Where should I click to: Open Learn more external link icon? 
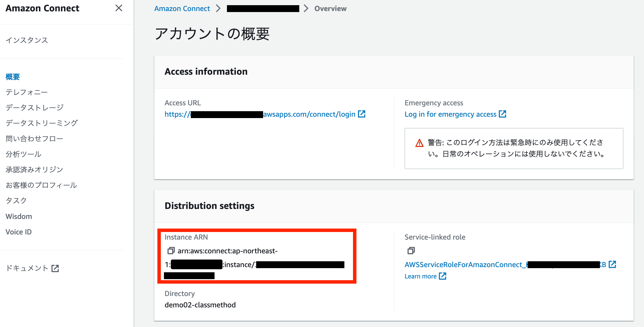point(443,276)
